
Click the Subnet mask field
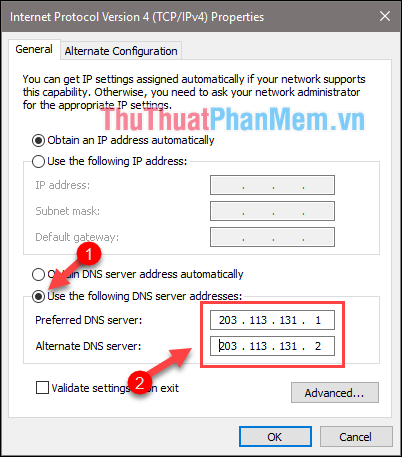[272, 211]
